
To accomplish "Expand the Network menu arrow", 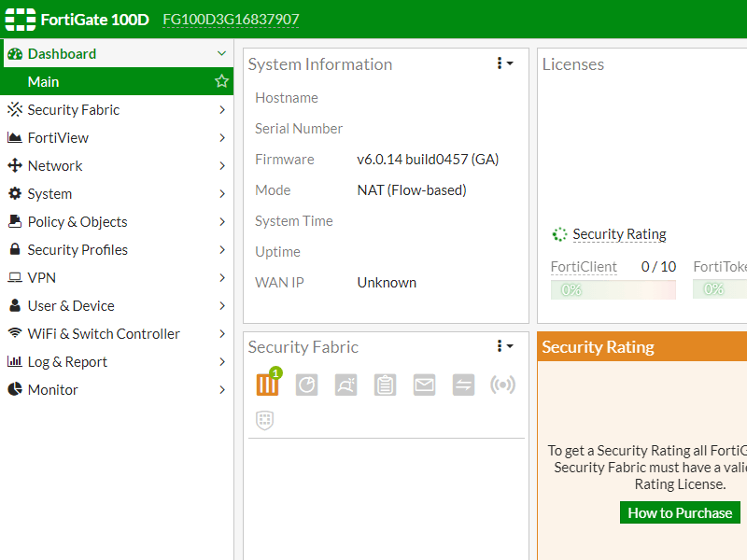I will point(222,166).
